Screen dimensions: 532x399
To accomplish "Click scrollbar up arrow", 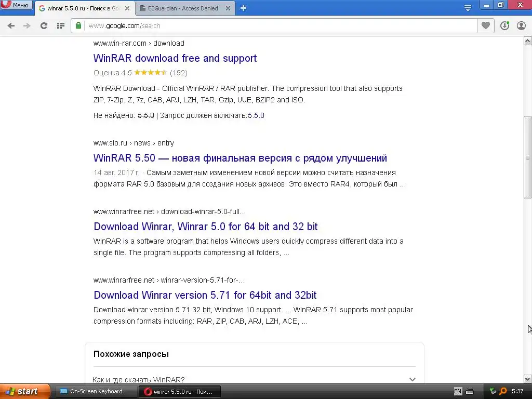I will (528, 41).
